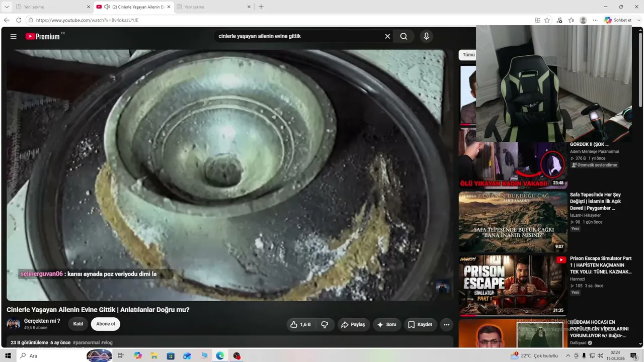Launch Copilot from the taskbar
This screenshot has width=644, height=362.
[138, 356]
